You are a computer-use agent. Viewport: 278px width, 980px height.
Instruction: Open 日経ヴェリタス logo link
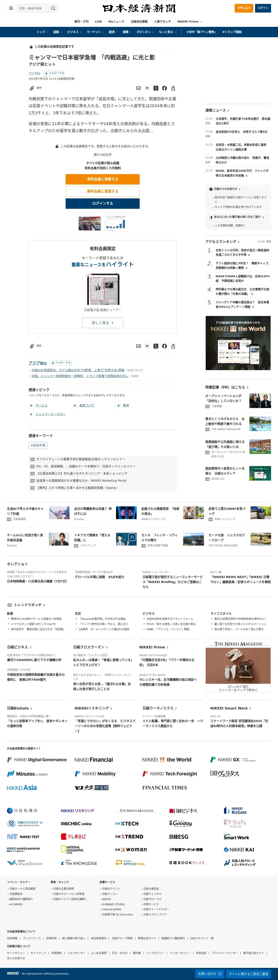tap(224, 774)
